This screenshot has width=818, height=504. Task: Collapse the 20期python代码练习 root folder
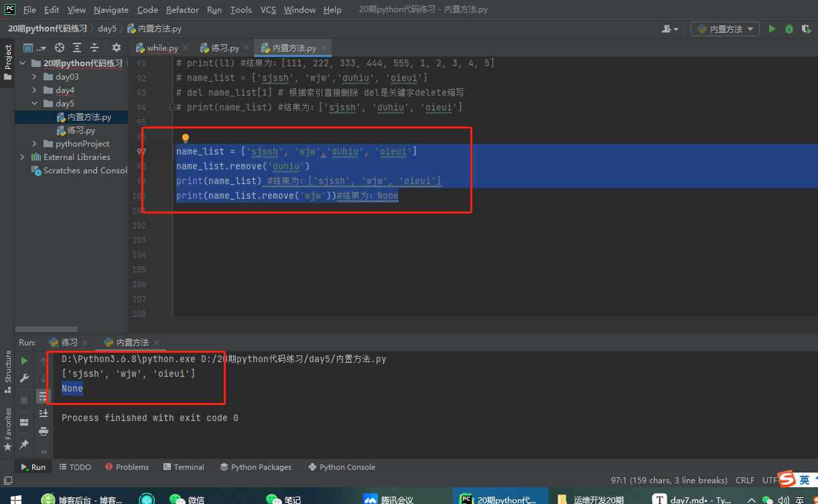[x=23, y=64]
